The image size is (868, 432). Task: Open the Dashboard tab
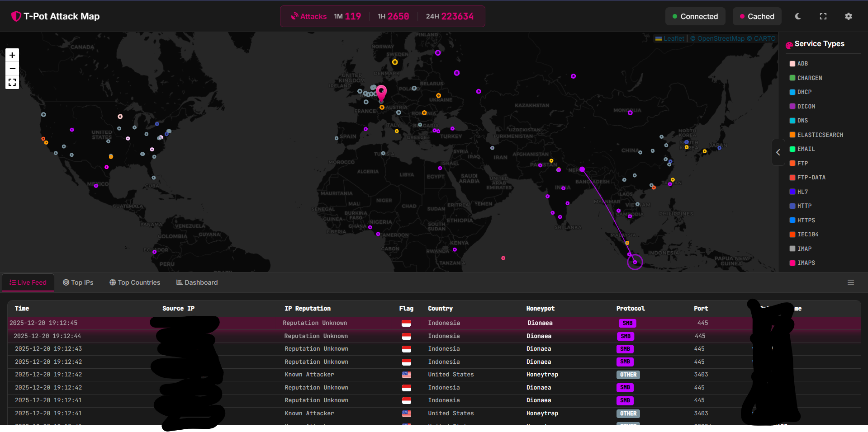click(197, 282)
